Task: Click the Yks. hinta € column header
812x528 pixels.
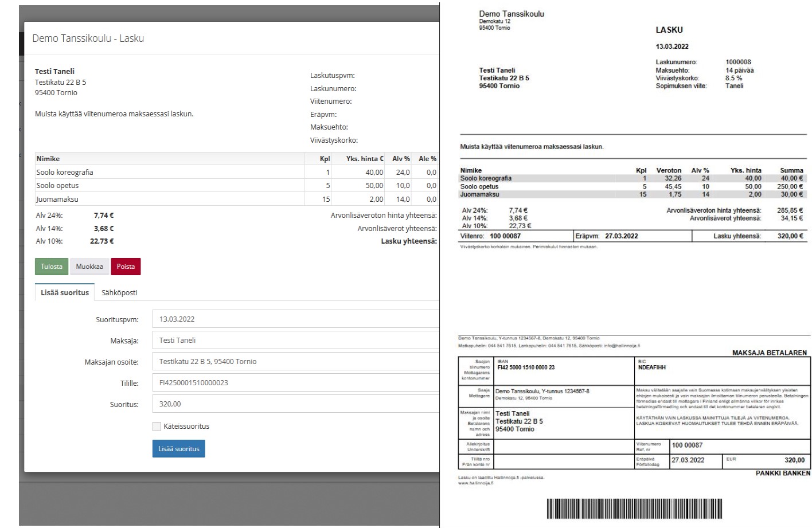Action: [365, 159]
